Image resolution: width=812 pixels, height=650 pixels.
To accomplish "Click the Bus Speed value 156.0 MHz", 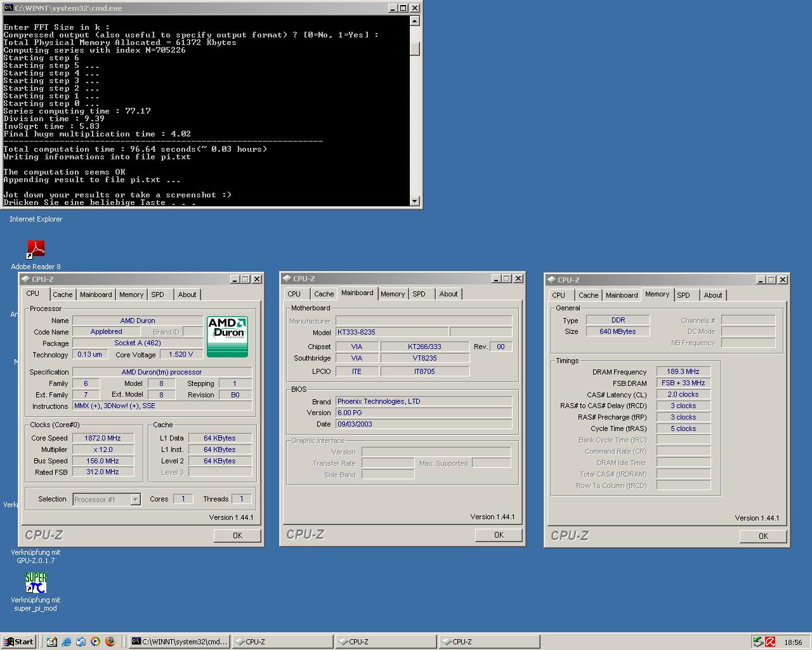I will tap(103, 461).
